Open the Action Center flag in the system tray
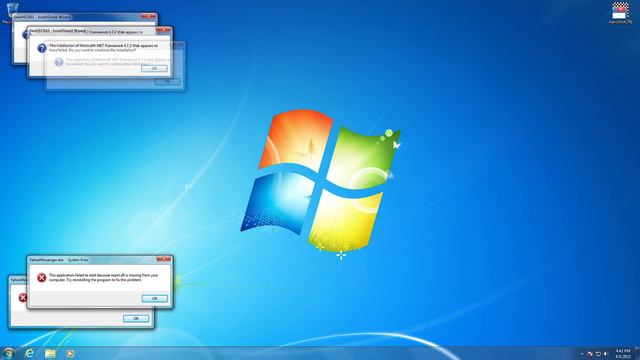 pyautogui.click(x=590, y=354)
